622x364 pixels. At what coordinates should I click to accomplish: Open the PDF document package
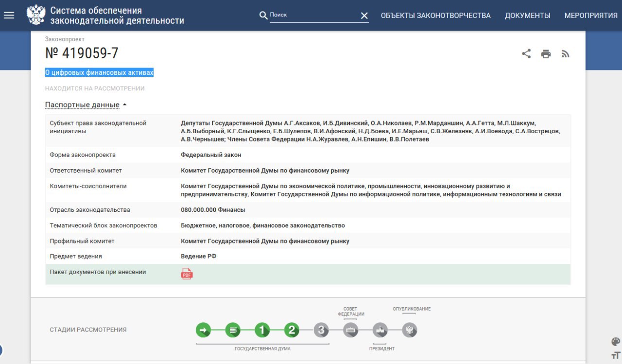click(x=187, y=274)
